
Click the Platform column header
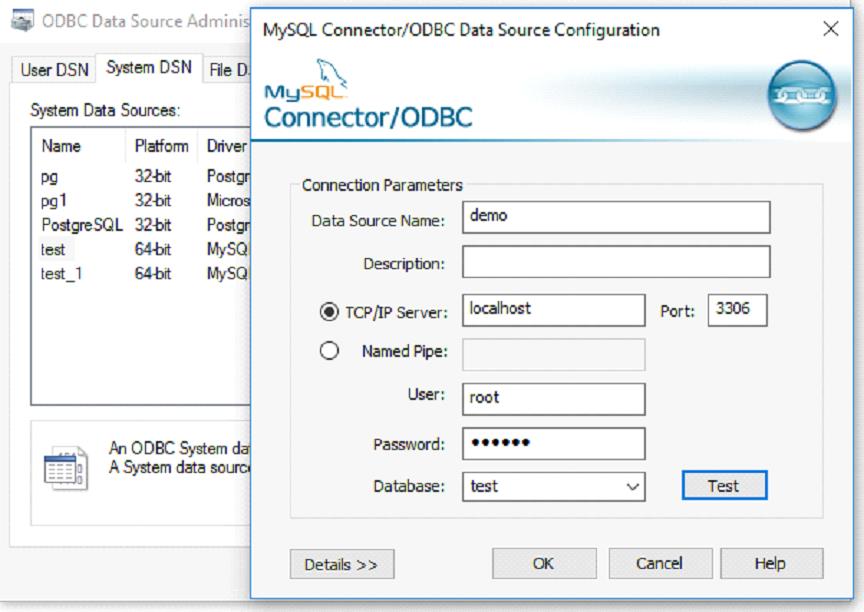coord(161,146)
